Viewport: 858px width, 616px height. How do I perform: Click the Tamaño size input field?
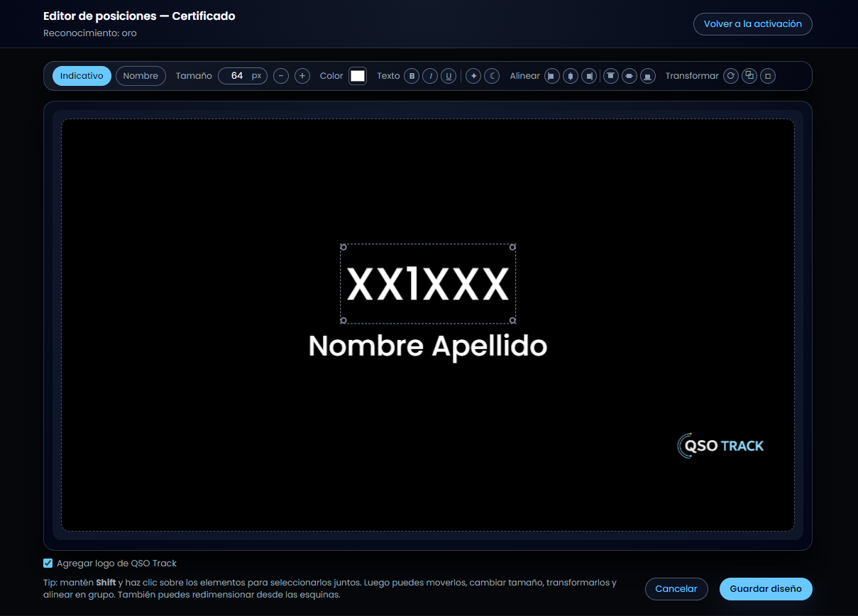click(243, 76)
